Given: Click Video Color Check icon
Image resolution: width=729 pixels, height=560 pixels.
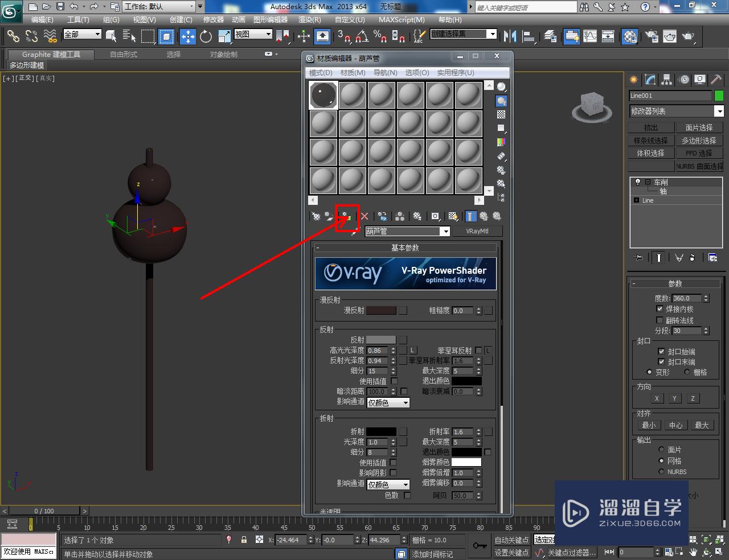Looking at the screenshot, I should (x=501, y=142).
